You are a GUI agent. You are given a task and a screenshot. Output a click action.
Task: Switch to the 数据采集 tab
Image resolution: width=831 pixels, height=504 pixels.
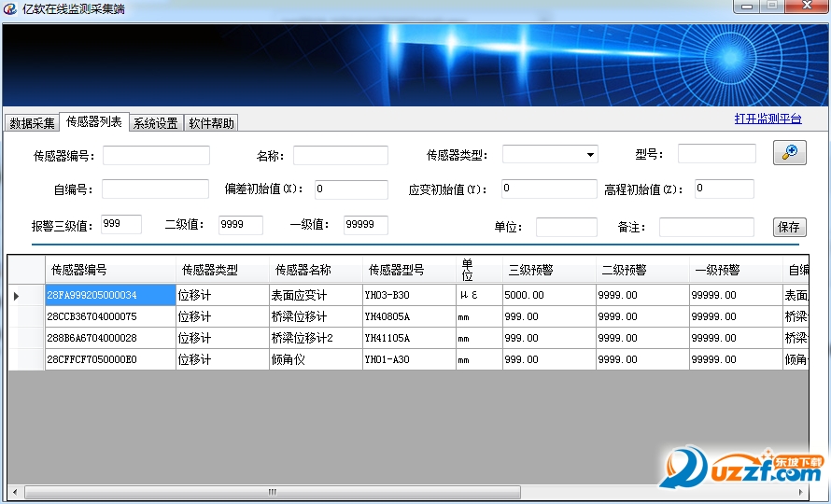[32, 123]
